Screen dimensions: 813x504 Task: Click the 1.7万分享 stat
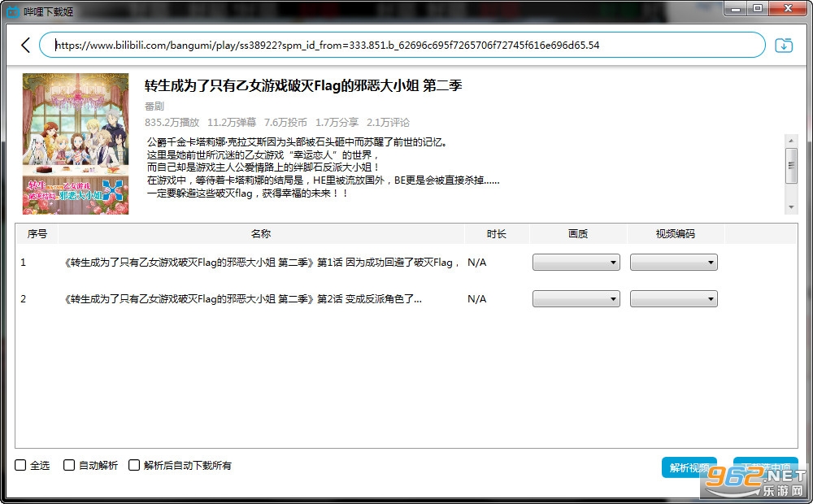337,123
